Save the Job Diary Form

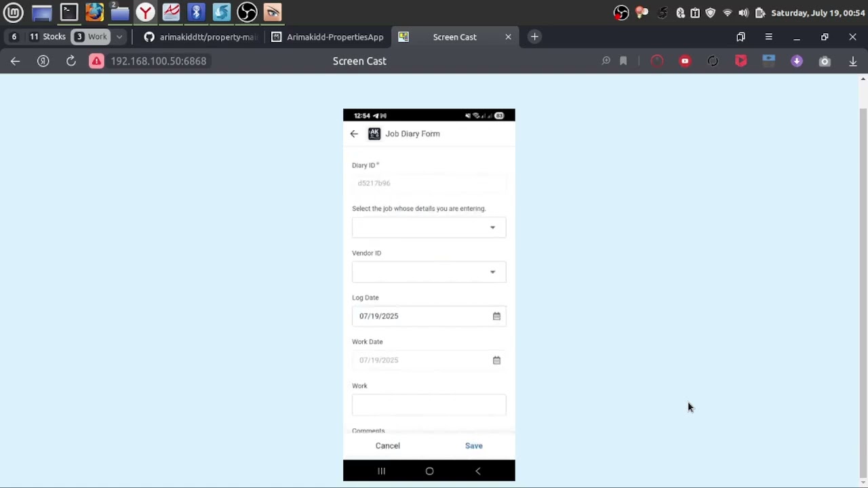(x=474, y=446)
